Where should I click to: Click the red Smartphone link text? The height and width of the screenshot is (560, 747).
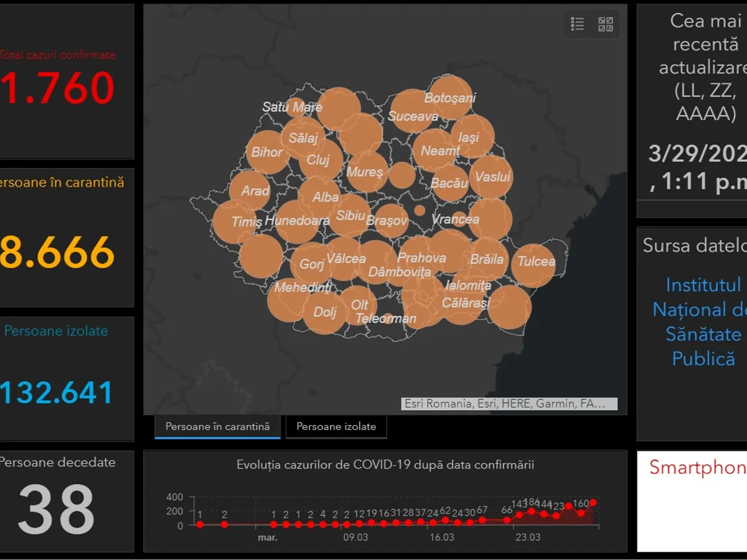[697, 467]
